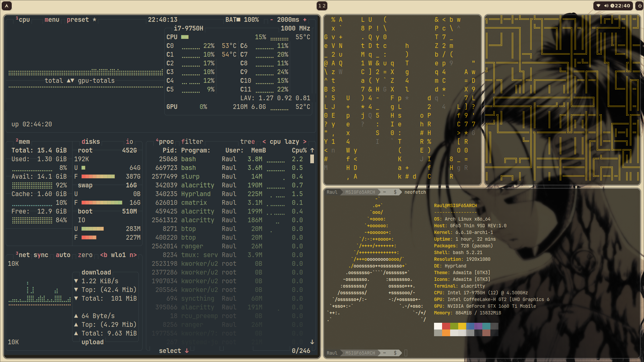This screenshot has height=362, width=644.
Task: Click the wlo1 interface name
Action: pos(118,255)
